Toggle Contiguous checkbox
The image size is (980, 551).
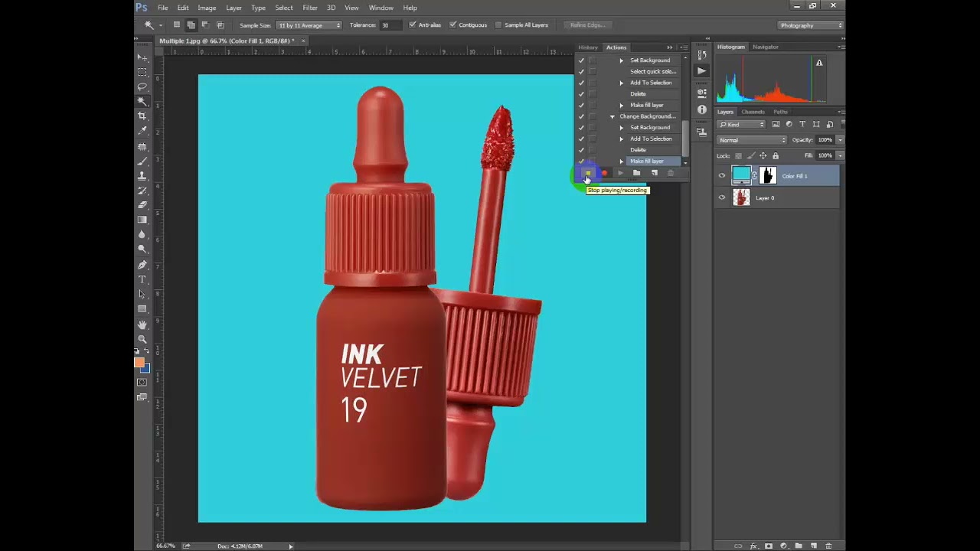coord(452,24)
